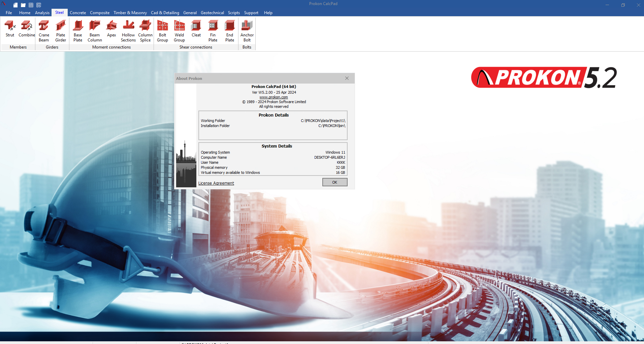
Task: Open the Bolt Group shear connection
Action: [162, 31]
